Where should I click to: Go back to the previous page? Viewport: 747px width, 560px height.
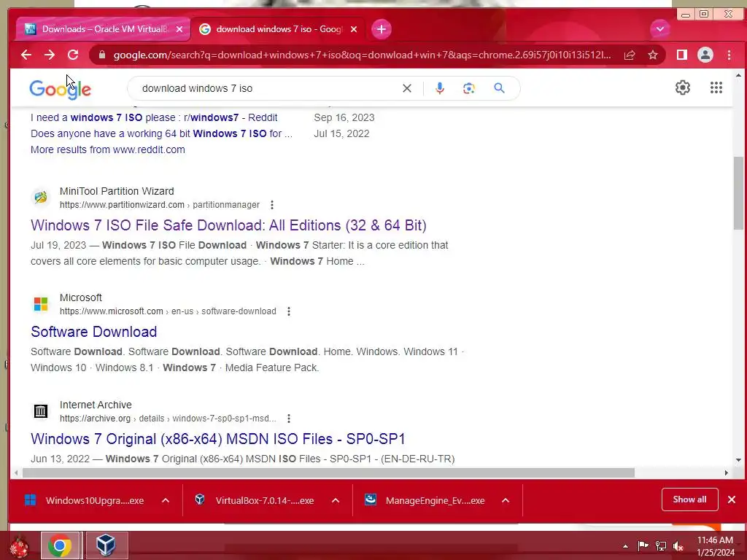26,55
